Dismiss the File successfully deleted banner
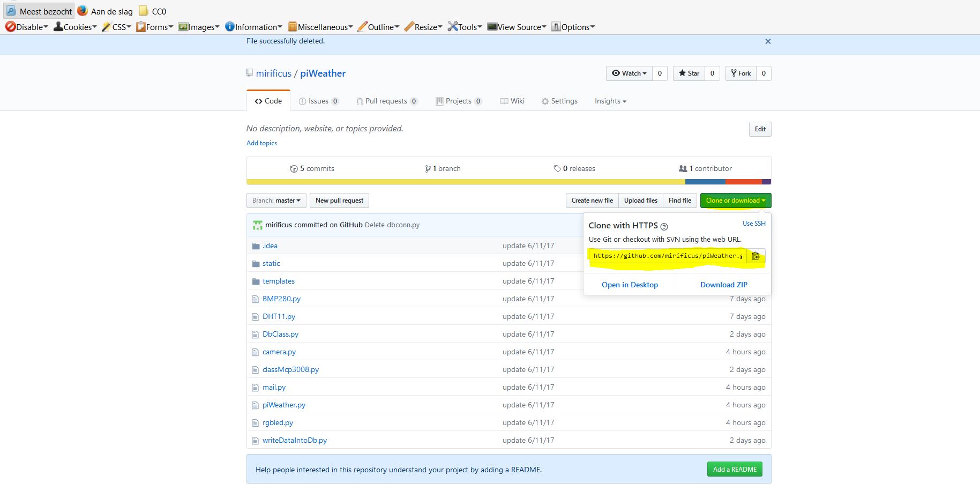 pyautogui.click(x=768, y=41)
